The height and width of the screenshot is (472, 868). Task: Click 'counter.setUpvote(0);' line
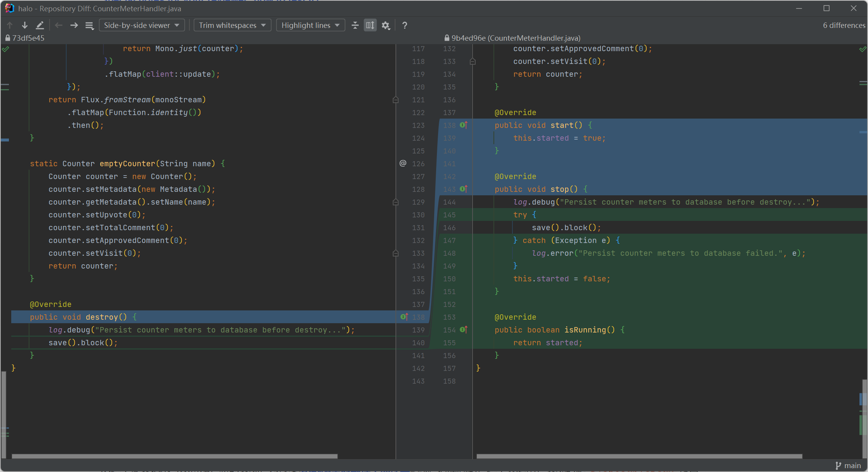[x=97, y=215]
